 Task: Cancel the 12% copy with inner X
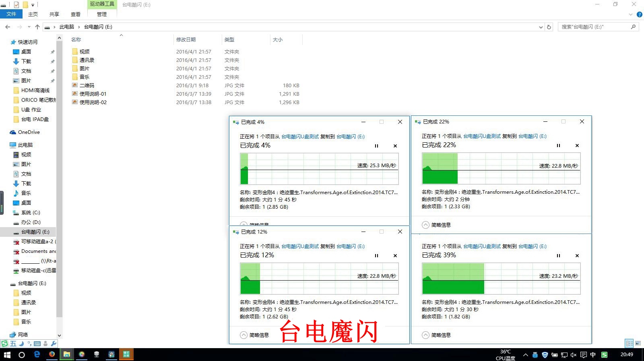tap(395, 256)
